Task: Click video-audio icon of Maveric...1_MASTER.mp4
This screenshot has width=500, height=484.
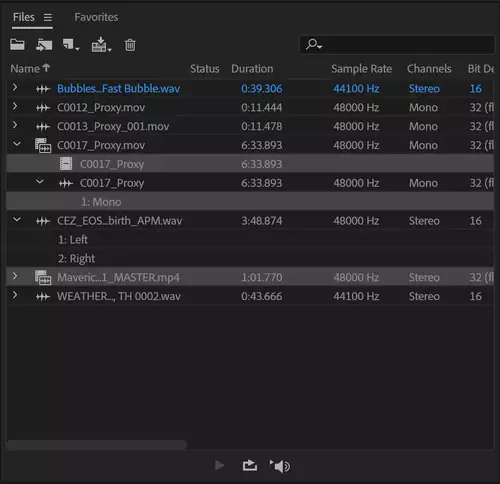Action: tap(43, 278)
